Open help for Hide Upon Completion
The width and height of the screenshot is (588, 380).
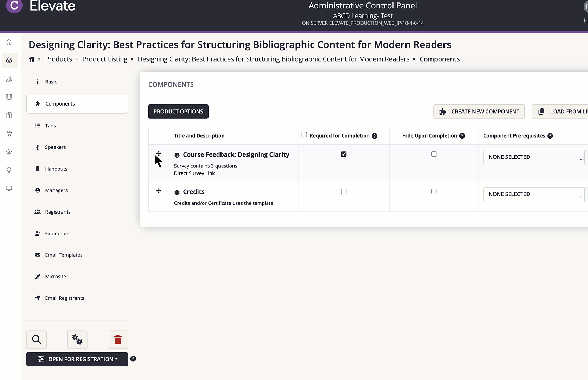point(462,136)
